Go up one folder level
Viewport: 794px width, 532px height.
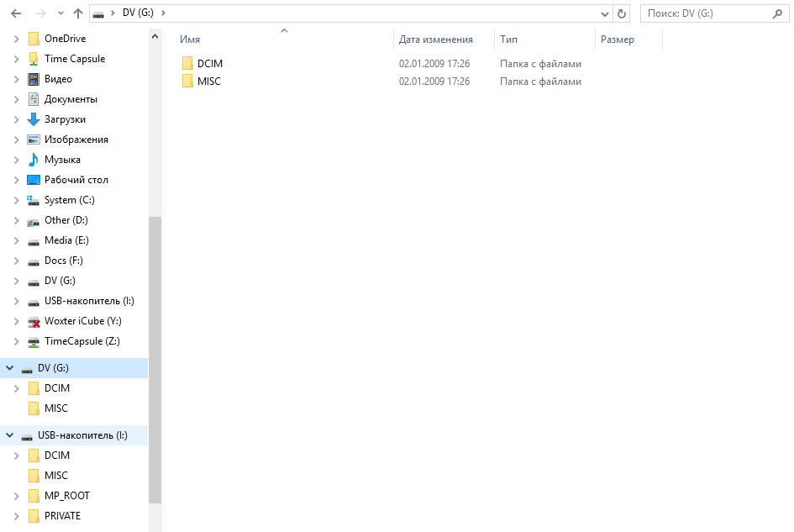(78, 13)
